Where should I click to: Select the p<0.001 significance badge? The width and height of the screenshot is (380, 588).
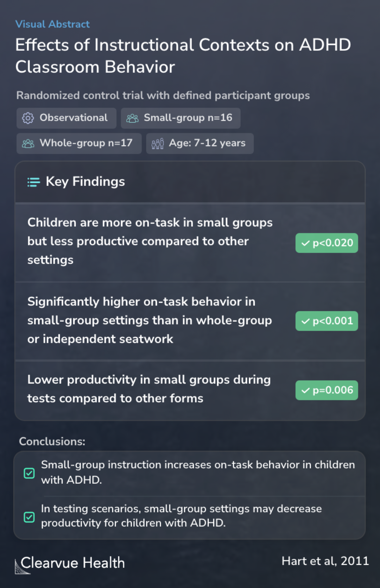pyautogui.click(x=327, y=321)
